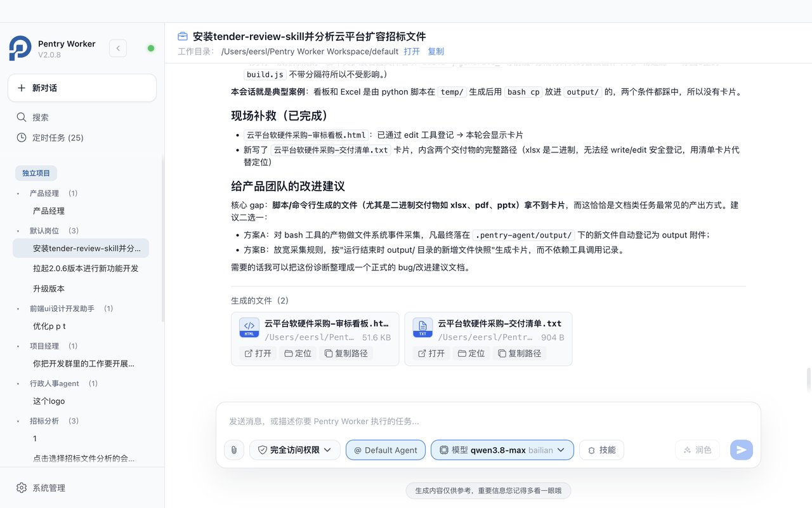Start a 新对话 new conversation

[x=82, y=88]
